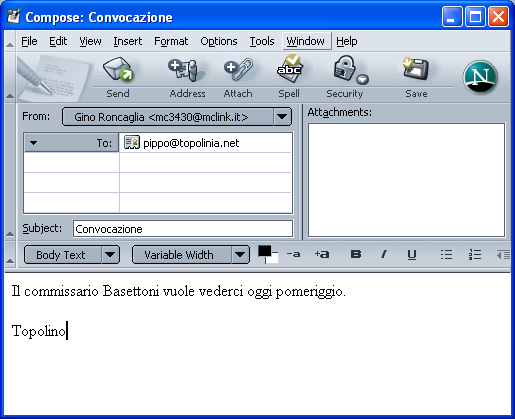Click the Netscape N logo
Image resolution: width=515 pixels, height=419 pixels.
click(x=480, y=77)
